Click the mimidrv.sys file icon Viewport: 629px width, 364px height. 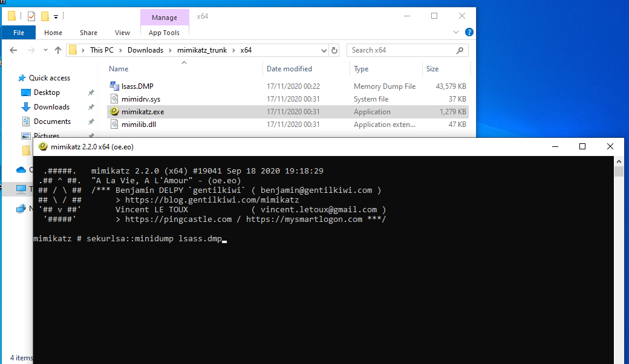pyautogui.click(x=114, y=99)
